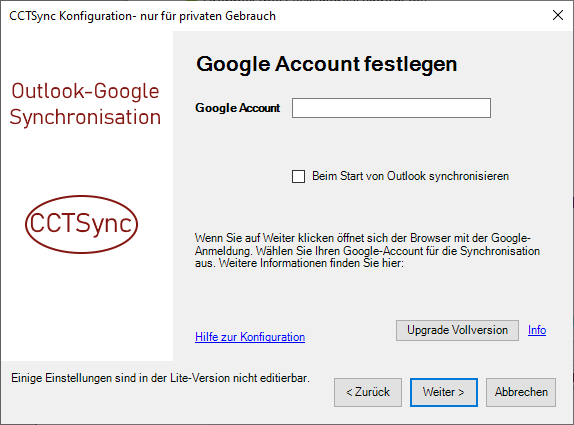
Task: Click the Google Account festlegen heading
Action: [327, 64]
